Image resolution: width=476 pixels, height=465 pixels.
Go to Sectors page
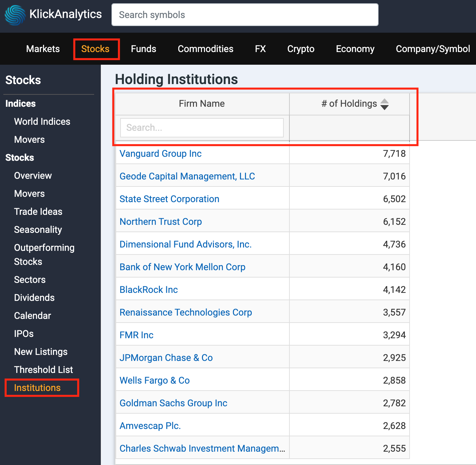tap(30, 280)
